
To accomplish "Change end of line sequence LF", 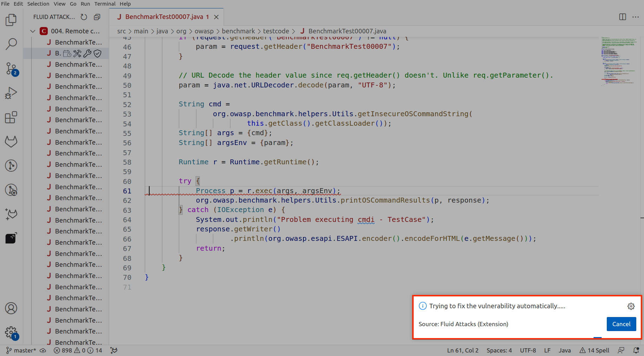I will tap(547, 350).
